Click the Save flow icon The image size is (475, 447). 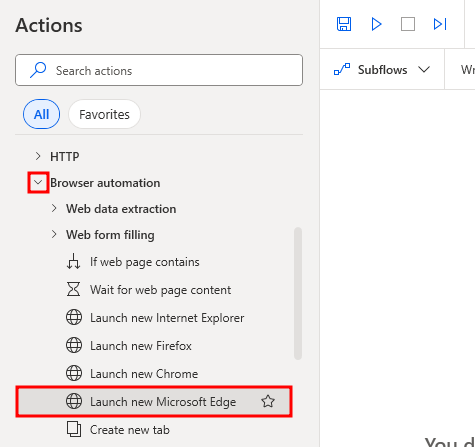(344, 24)
